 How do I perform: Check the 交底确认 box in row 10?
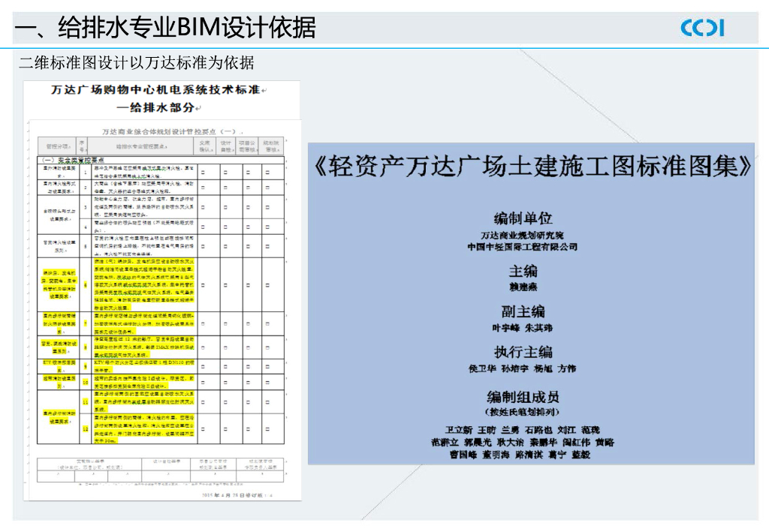[x=203, y=382]
